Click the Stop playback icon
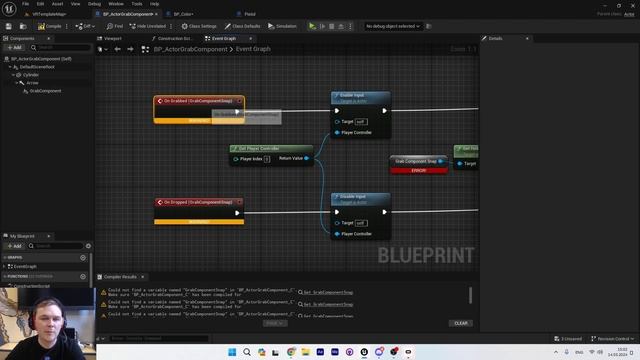Screen dimensions: 640x360 tap(332, 26)
